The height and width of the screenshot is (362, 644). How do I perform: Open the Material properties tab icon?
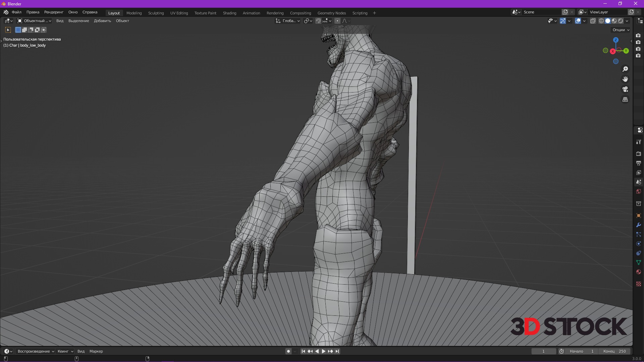point(638,272)
